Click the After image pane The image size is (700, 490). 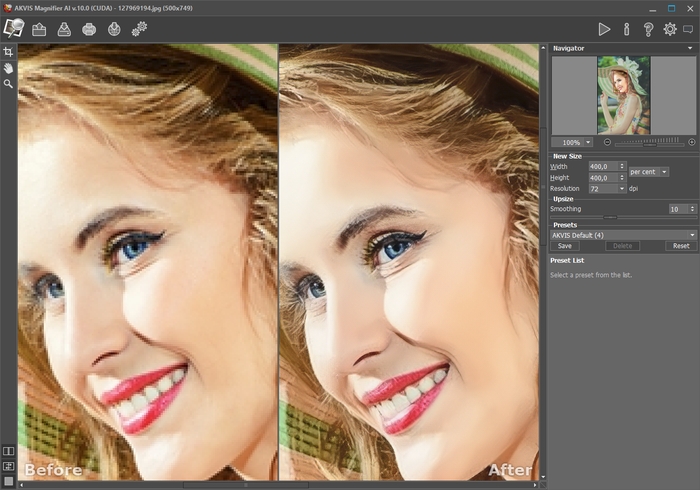(x=408, y=262)
